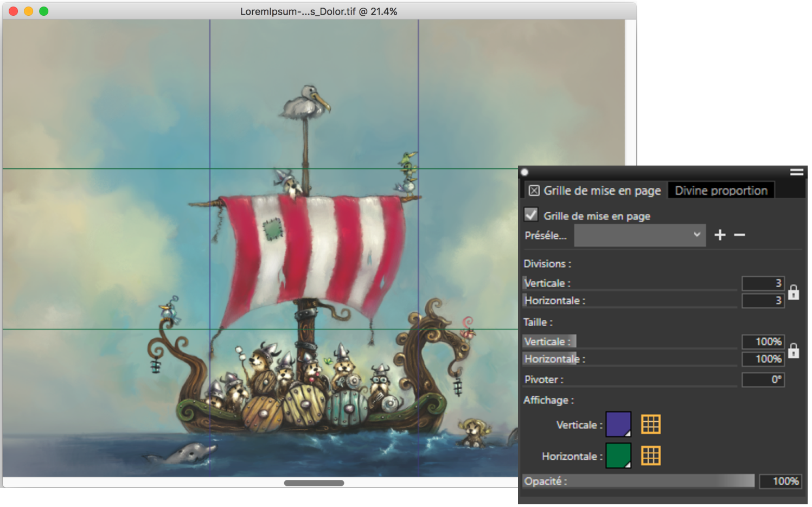
Task: Click the Taille Horizontale 100% field
Action: 763,359
